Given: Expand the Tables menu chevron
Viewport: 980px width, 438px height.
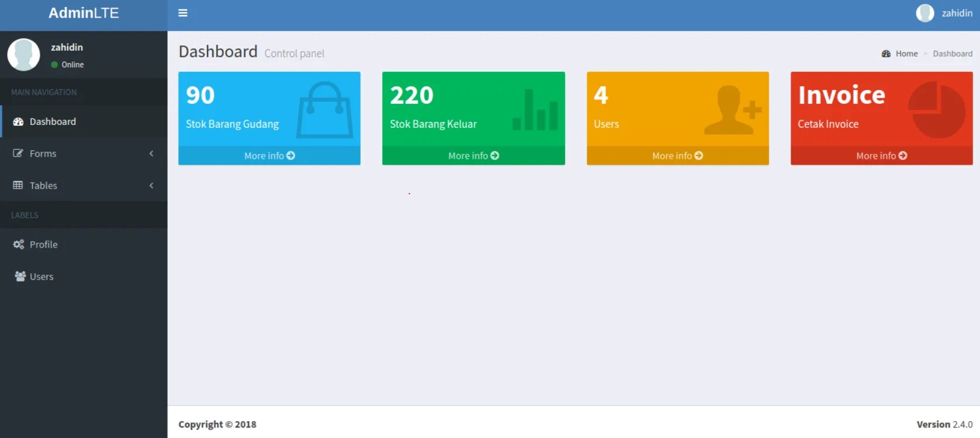Looking at the screenshot, I should 151,185.
